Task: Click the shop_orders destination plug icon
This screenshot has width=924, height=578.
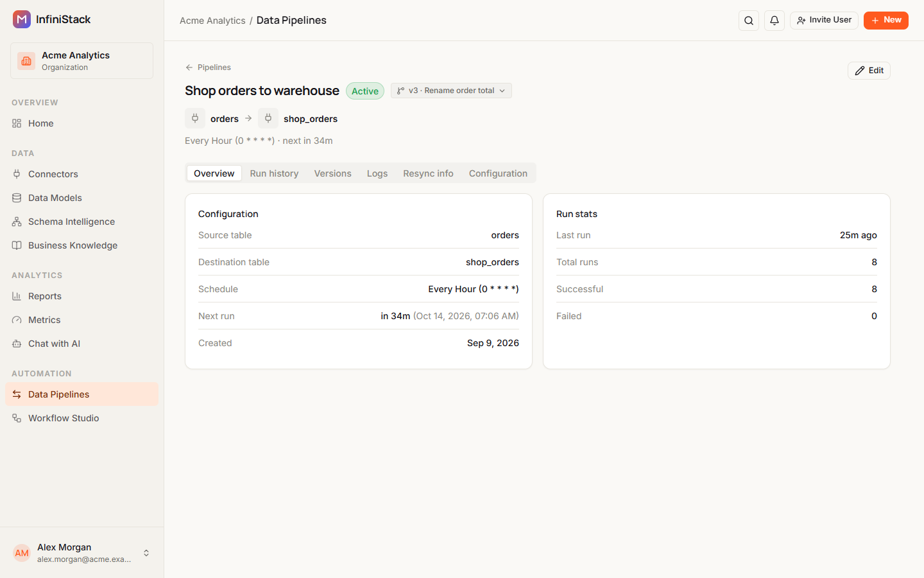Action: [x=268, y=118]
